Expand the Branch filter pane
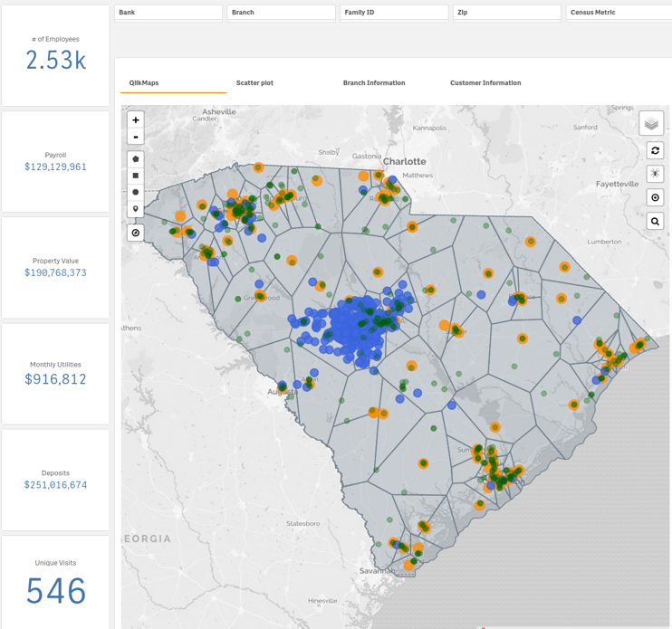 click(281, 13)
